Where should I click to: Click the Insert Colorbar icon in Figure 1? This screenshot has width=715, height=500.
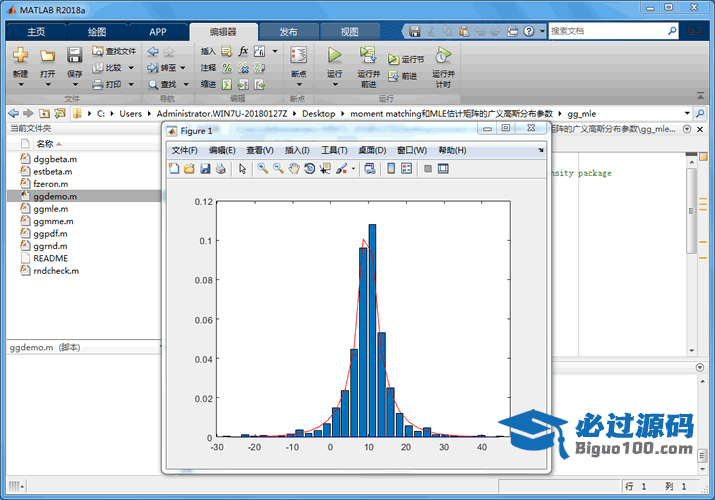coord(391,169)
